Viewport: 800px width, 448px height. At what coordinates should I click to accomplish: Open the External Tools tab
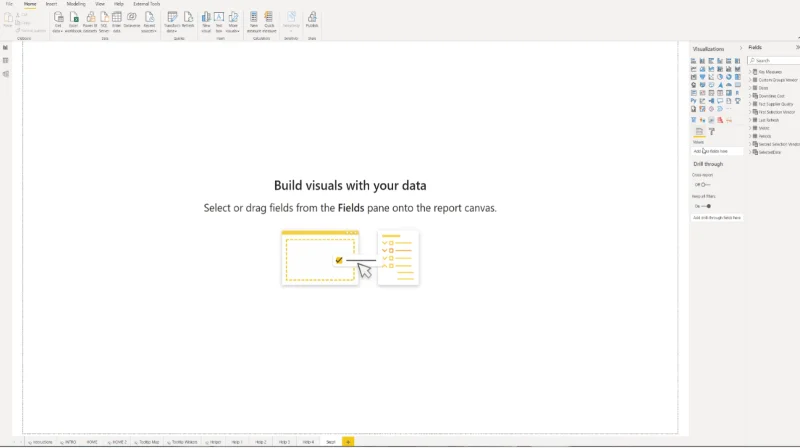146,4
